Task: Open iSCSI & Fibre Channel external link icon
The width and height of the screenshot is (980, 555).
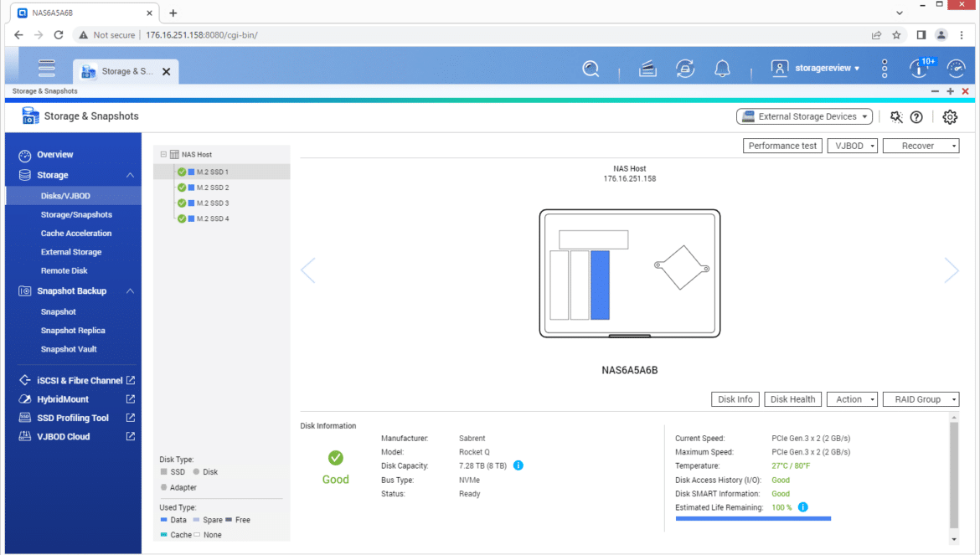Action: pos(131,380)
